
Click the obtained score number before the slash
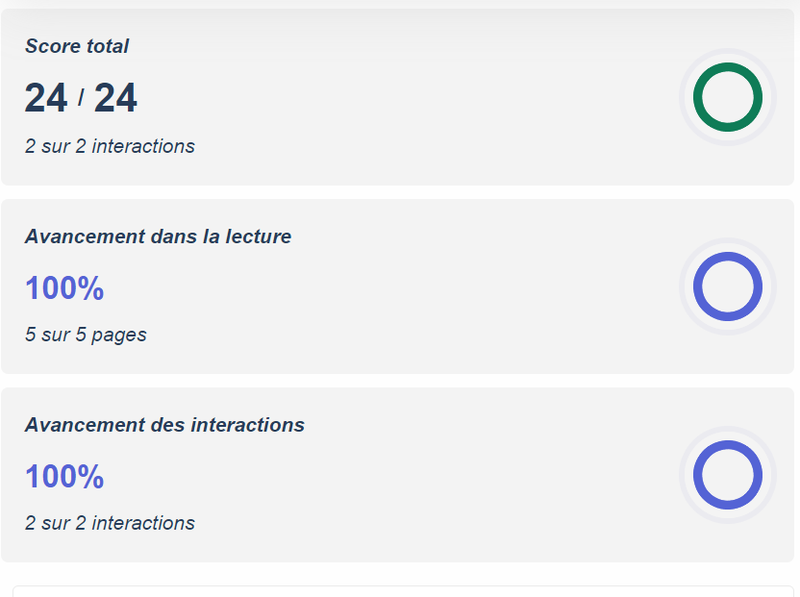pyautogui.click(x=46, y=98)
